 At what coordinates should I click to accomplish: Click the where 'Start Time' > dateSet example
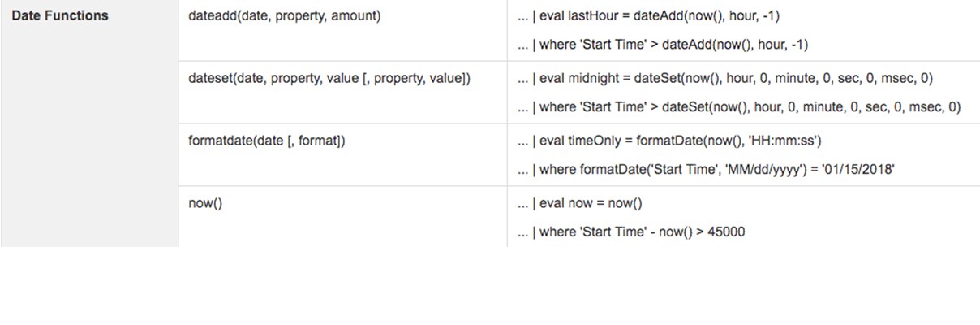click(x=738, y=106)
